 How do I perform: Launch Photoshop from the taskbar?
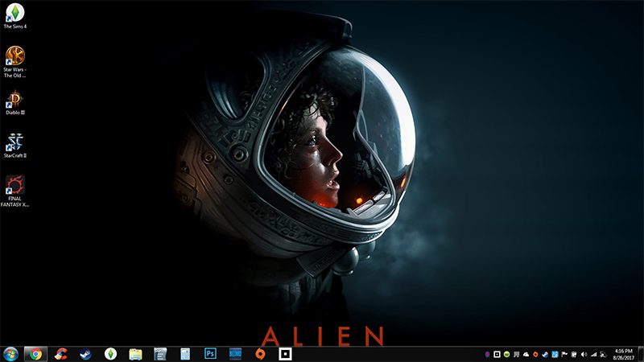tap(210, 353)
